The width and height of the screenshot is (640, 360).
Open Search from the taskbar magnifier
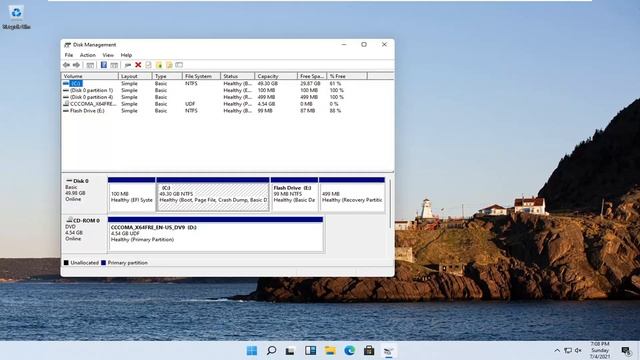click(x=271, y=351)
